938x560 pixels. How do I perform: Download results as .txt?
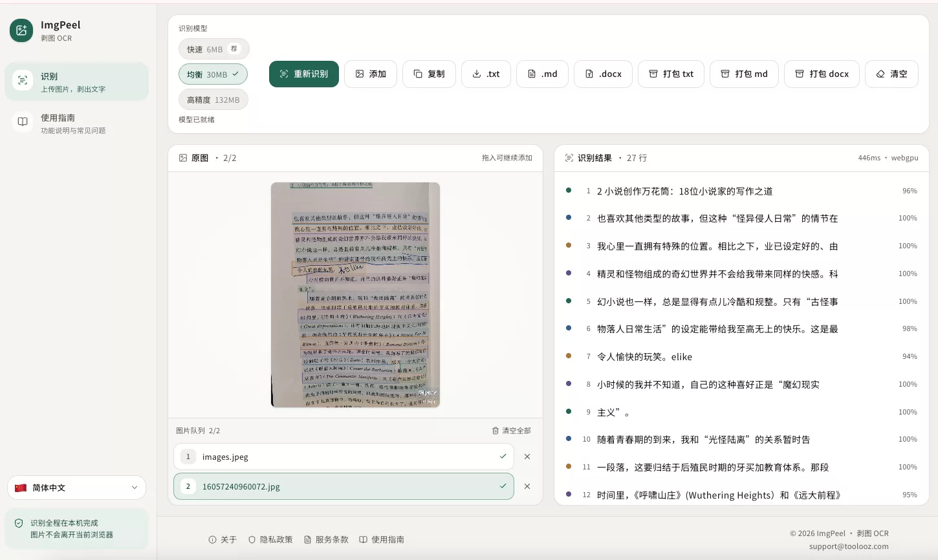[x=486, y=74]
